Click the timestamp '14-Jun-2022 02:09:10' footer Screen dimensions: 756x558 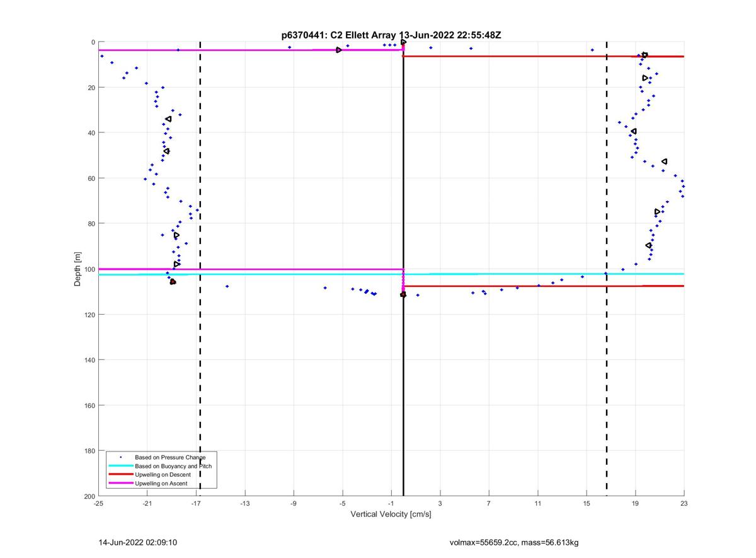tap(138, 542)
